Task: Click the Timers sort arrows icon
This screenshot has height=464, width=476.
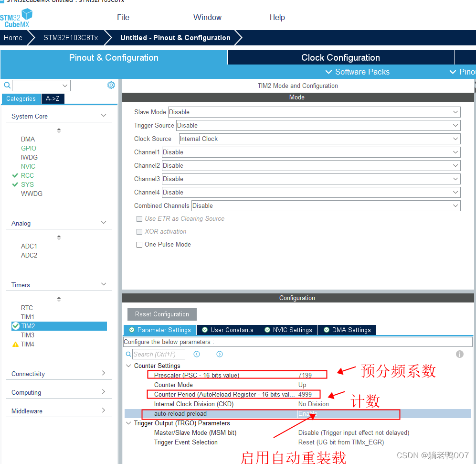Action: pos(59,299)
